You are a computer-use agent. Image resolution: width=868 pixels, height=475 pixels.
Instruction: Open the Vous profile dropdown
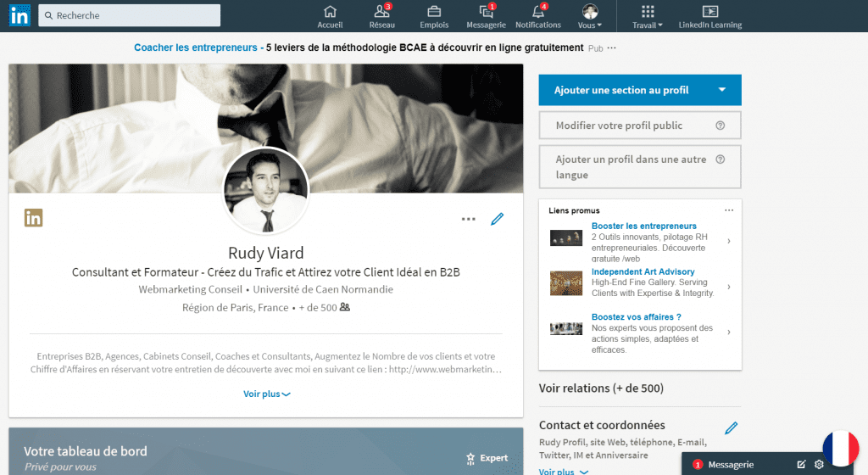pyautogui.click(x=590, y=17)
